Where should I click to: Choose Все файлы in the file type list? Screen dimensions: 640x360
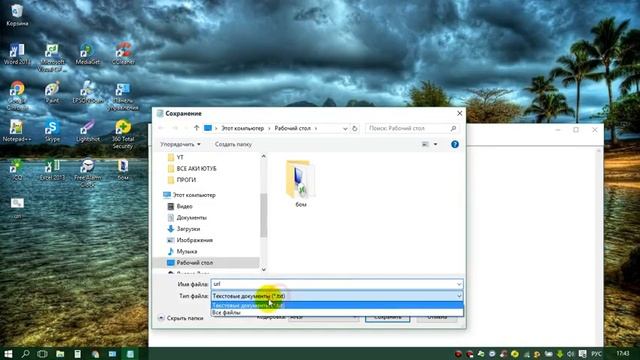point(337,313)
